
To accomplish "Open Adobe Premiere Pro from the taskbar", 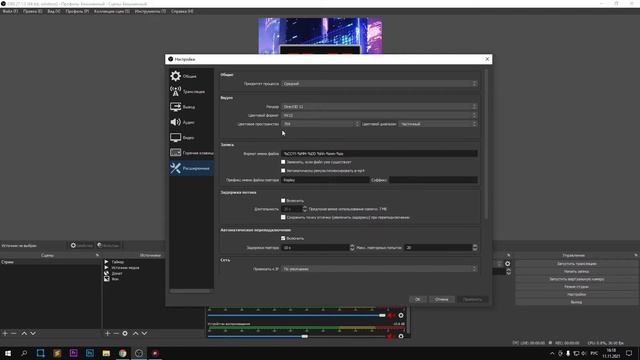I will (x=73, y=353).
